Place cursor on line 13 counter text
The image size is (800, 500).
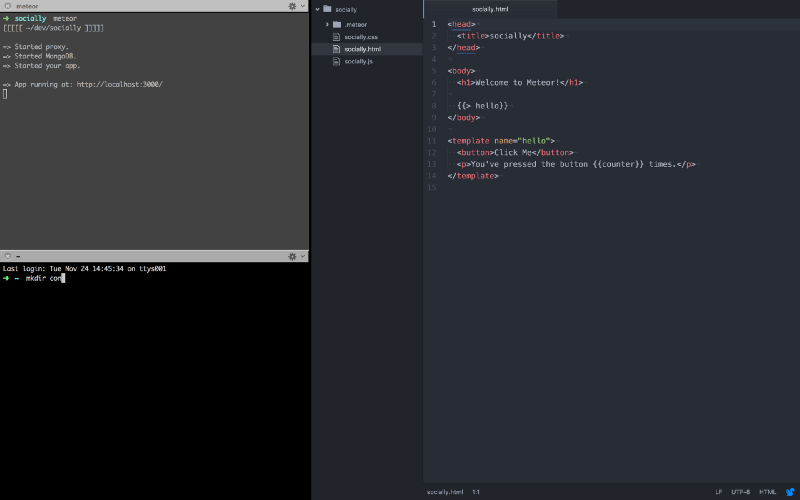point(618,164)
